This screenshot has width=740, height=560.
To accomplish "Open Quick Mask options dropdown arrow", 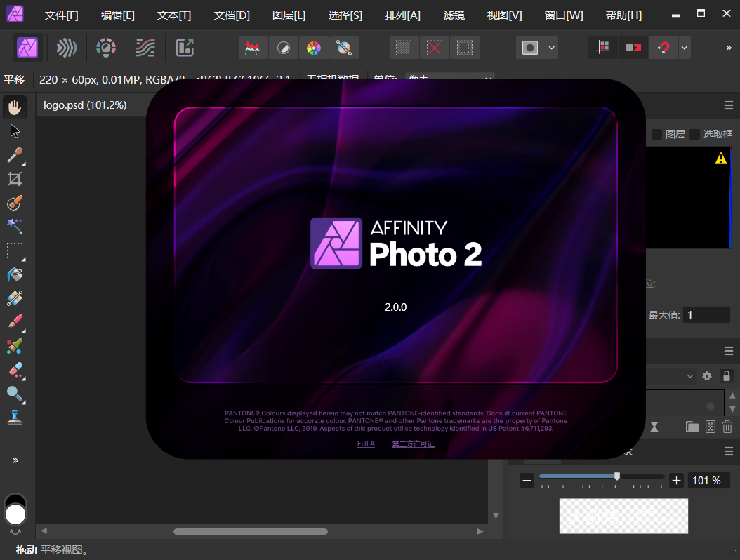I will [551, 48].
